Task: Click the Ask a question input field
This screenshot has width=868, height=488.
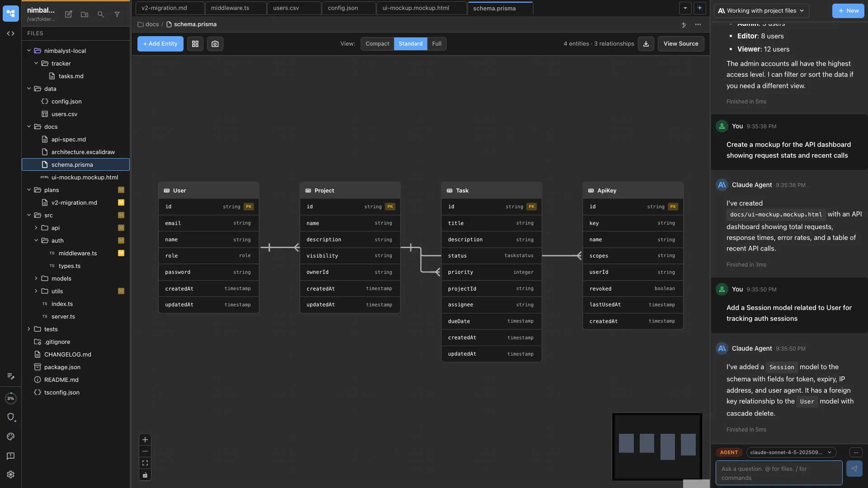Action: (x=778, y=473)
